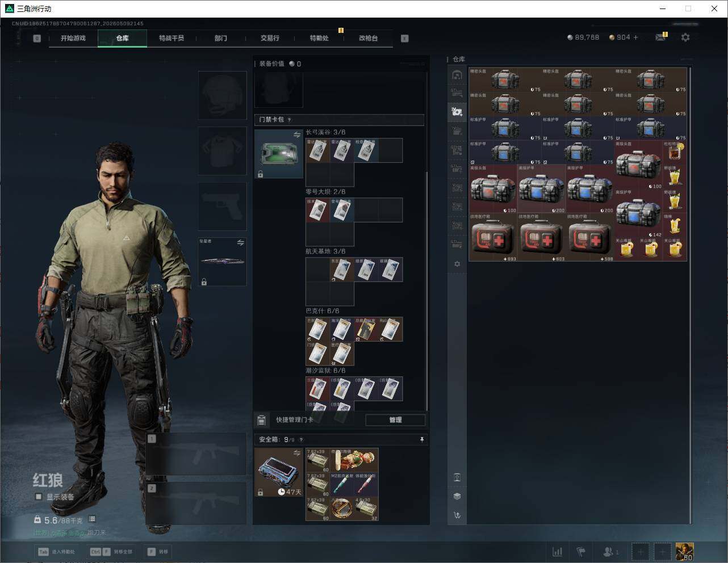
Task: Tick the 显示装备 checkbox
Action: coord(39,497)
